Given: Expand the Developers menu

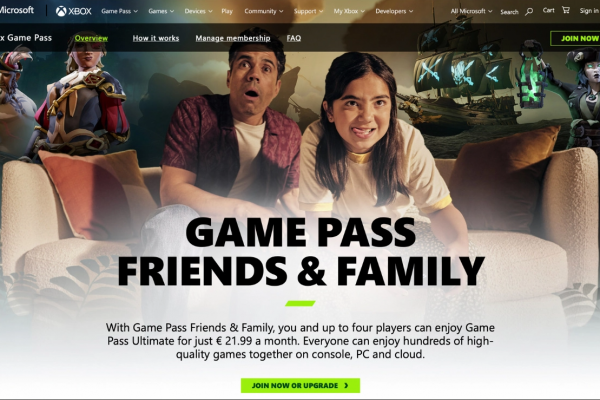Looking at the screenshot, I should pos(394,11).
